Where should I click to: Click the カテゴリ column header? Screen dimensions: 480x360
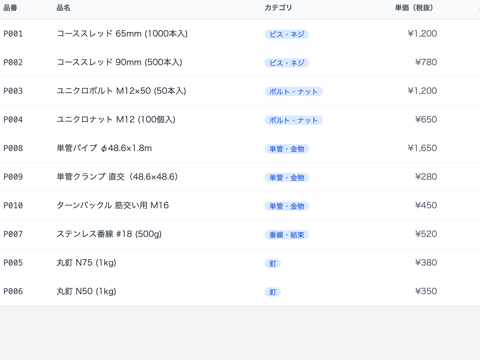click(278, 8)
